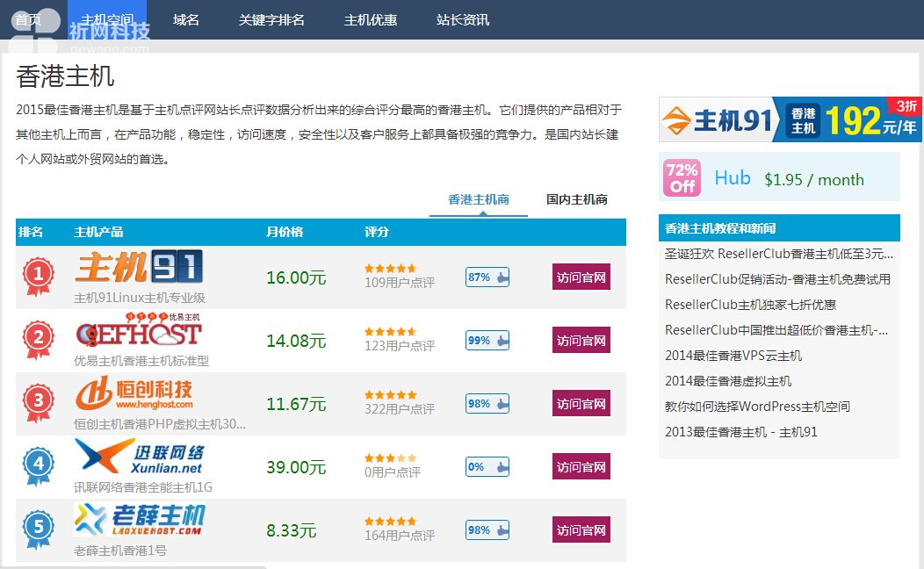924x569 pixels.
Task: Open ResellerClub中国推出超低价香港主机 link
Action: pyautogui.click(x=776, y=330)
